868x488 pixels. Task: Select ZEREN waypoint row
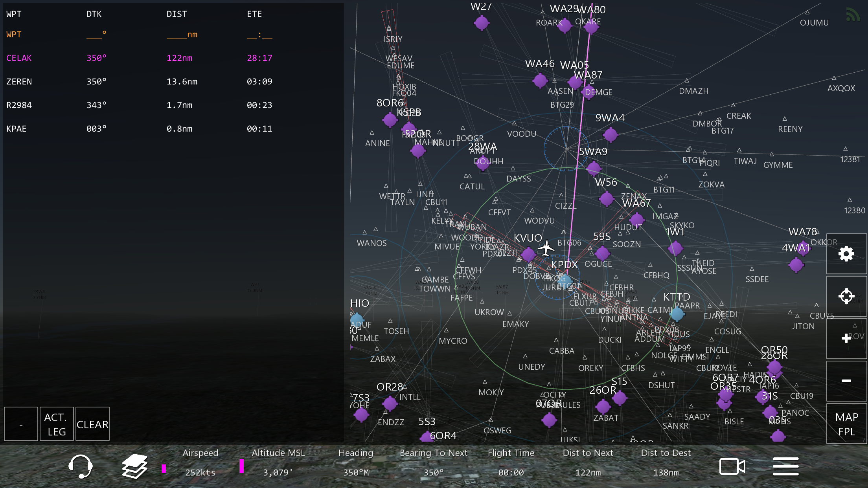[19, 82]
